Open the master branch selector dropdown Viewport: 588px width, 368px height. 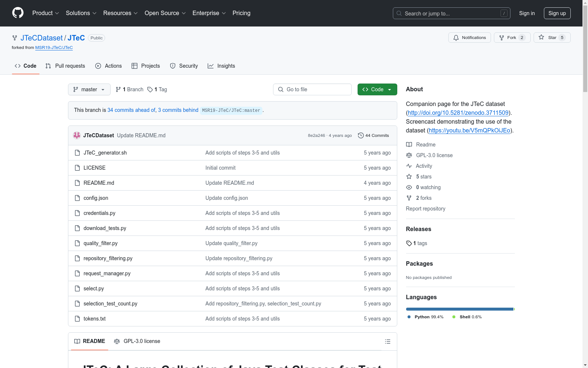89,89
